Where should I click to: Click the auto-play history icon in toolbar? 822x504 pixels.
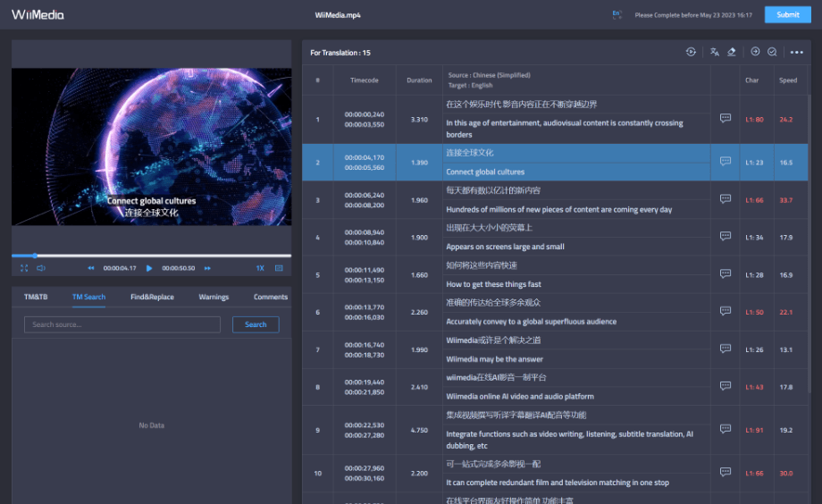(691, 52)
